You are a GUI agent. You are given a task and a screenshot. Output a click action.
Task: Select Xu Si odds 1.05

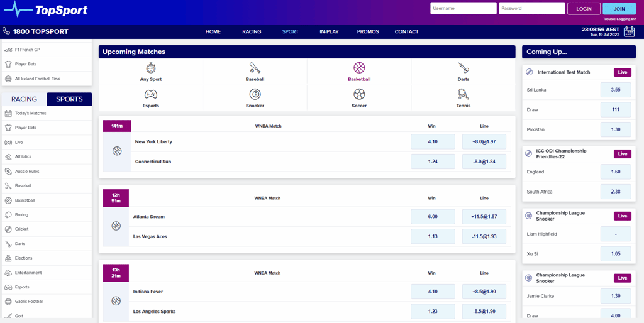tap(616, 254)
